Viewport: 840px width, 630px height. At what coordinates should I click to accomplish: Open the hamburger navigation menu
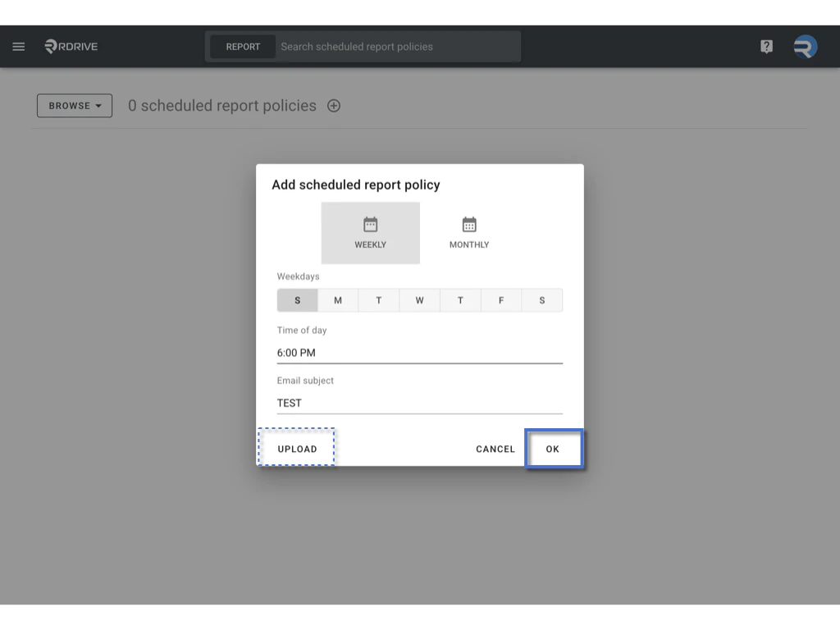pos(18,46)
